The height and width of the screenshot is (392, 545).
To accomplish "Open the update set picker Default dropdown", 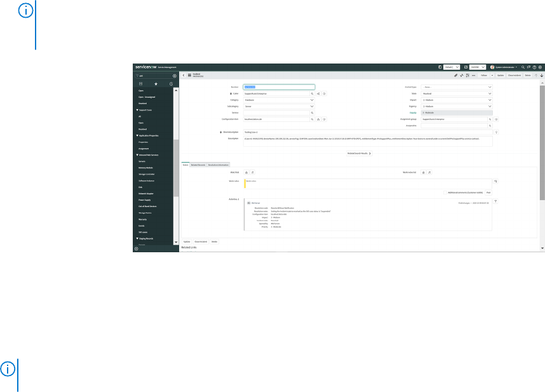I will [x=452, y=67].
